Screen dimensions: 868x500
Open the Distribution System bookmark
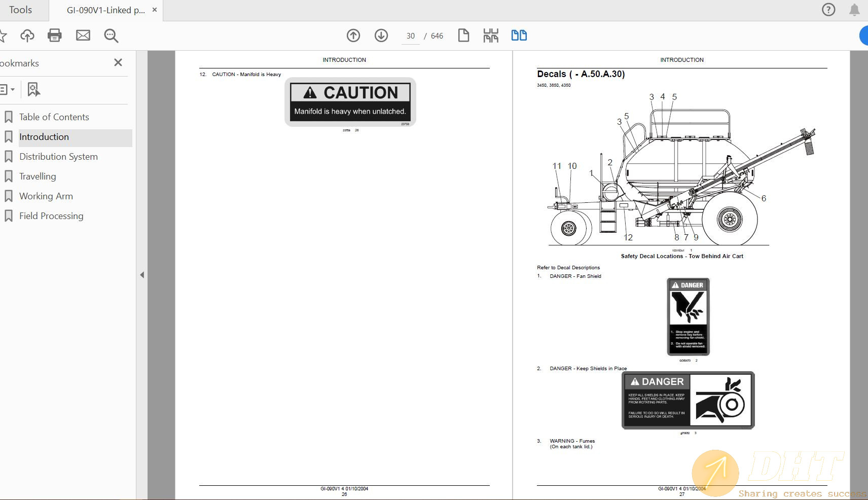click(x=58, y=157)
